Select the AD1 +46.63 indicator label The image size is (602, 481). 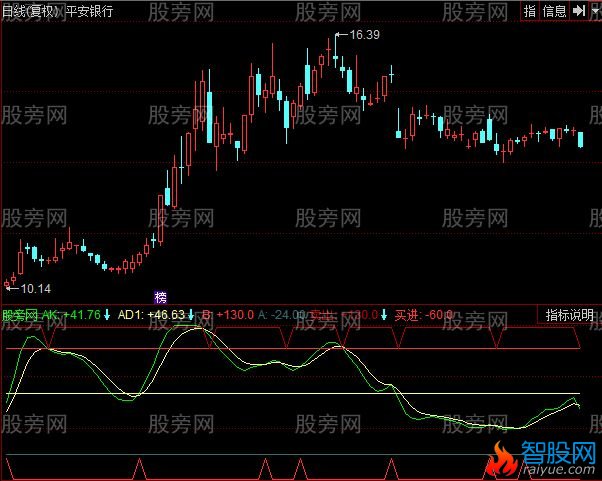(x=150, y=315)
